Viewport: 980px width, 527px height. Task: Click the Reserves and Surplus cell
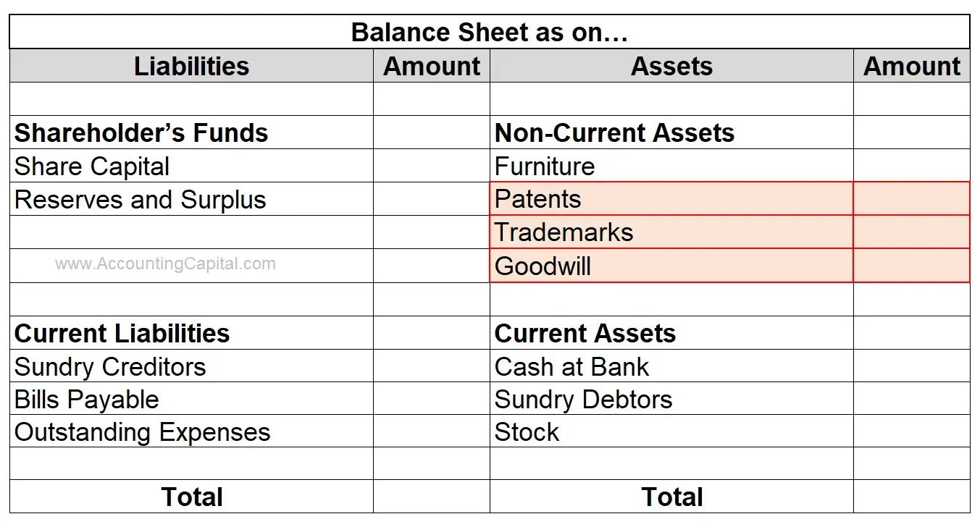192,199
